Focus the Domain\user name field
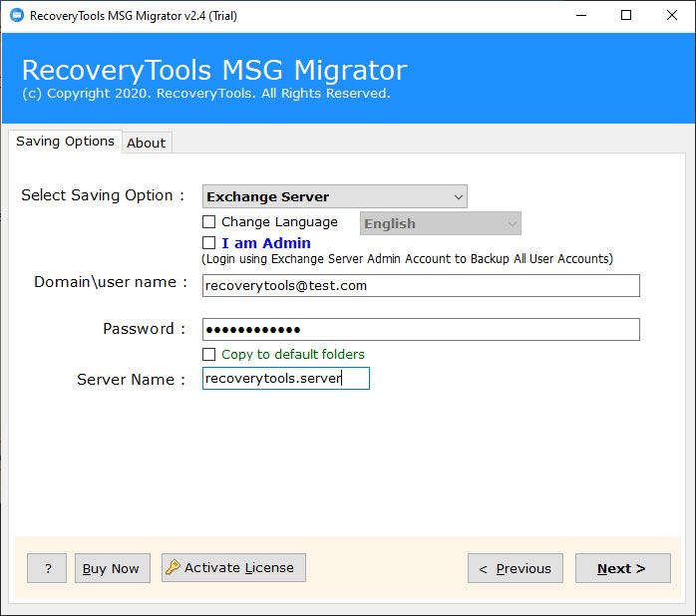Viewport: 696px width, 616px height. click(x=421, y=285)
